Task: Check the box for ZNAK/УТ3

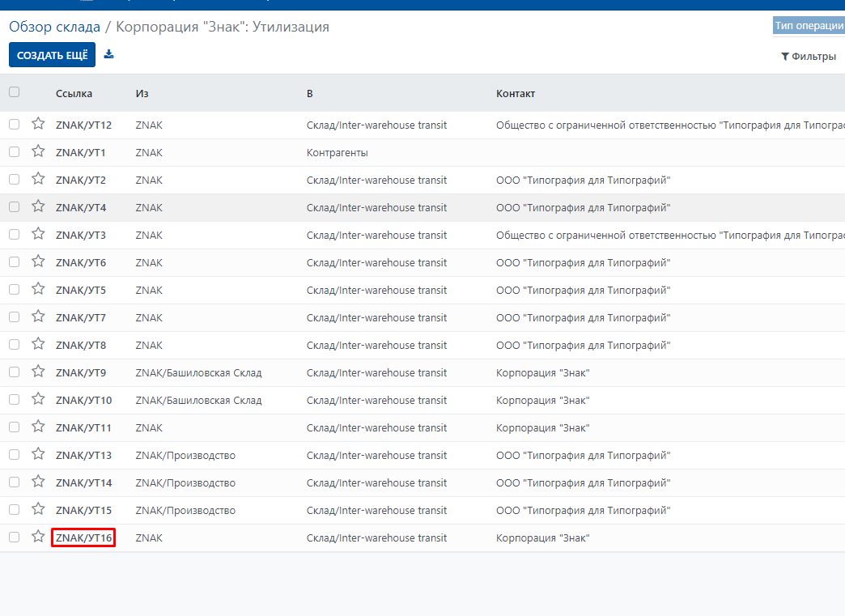Action: tap(14, 235)
